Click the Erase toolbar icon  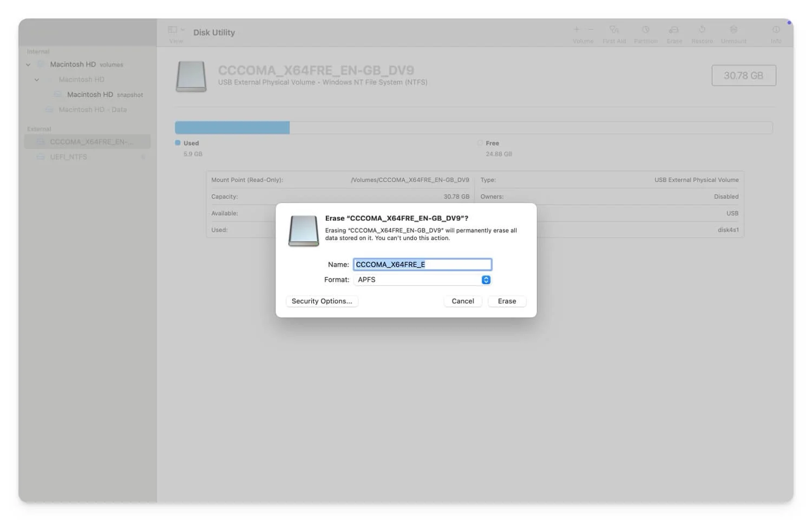[x=674, y=29]
